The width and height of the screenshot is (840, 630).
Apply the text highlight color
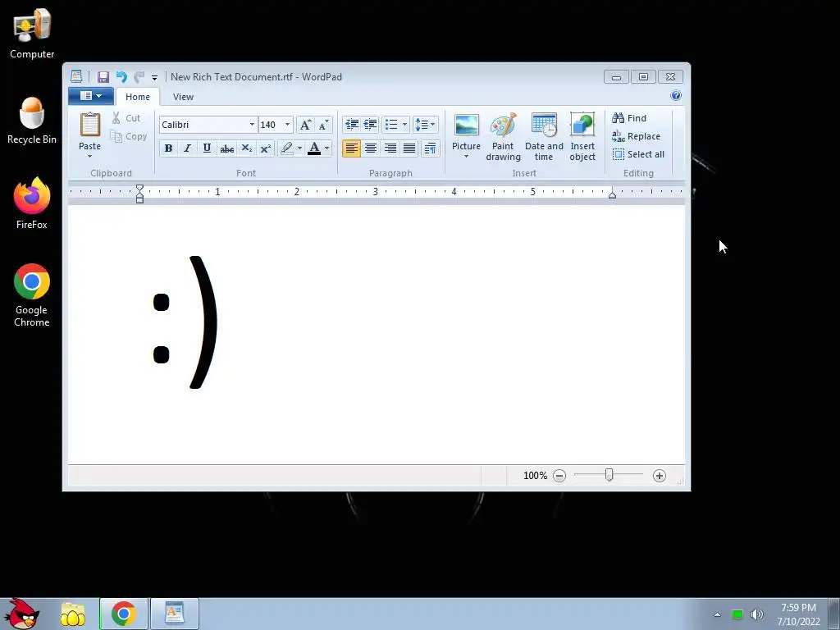coord(286,148)
